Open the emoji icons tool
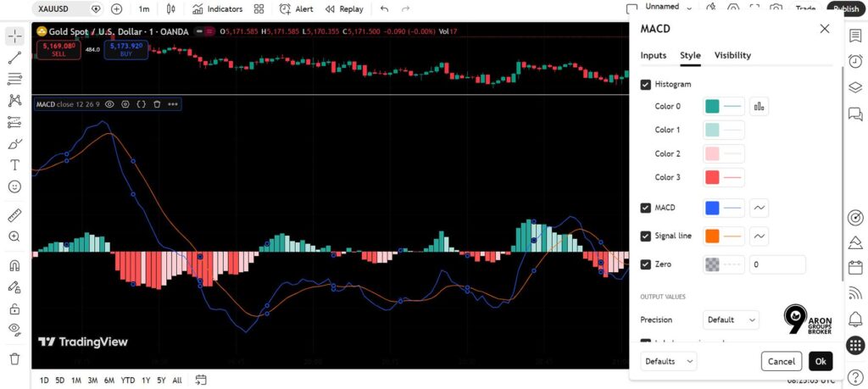 (x=15, y=186)
